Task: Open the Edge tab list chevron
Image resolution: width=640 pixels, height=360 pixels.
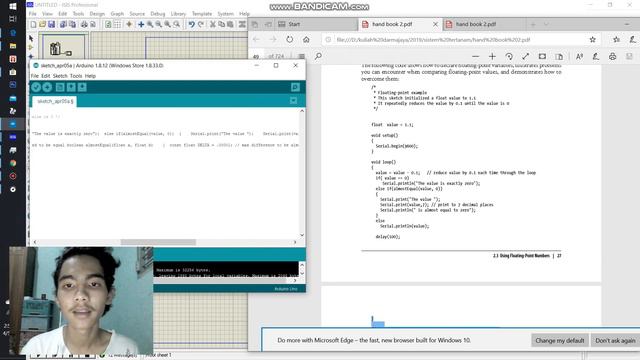Action: 546,24
